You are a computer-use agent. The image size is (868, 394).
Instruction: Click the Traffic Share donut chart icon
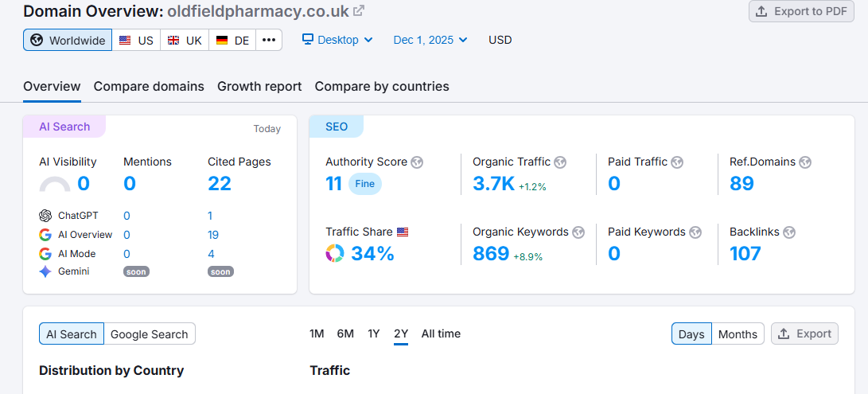pyautogui.click(x=334, y=254)
